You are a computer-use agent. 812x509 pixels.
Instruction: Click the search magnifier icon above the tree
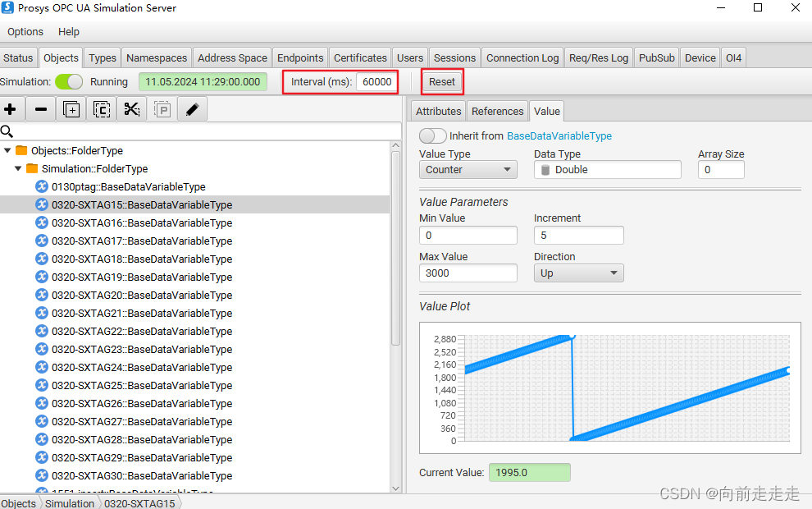tap(8, 130)
